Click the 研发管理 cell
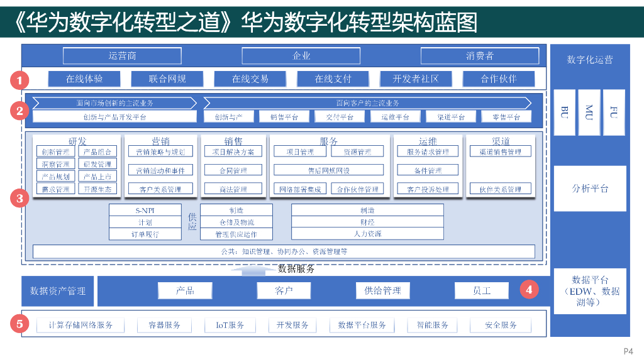Screen dimensions: 644x362 click(x=97, y=164)
